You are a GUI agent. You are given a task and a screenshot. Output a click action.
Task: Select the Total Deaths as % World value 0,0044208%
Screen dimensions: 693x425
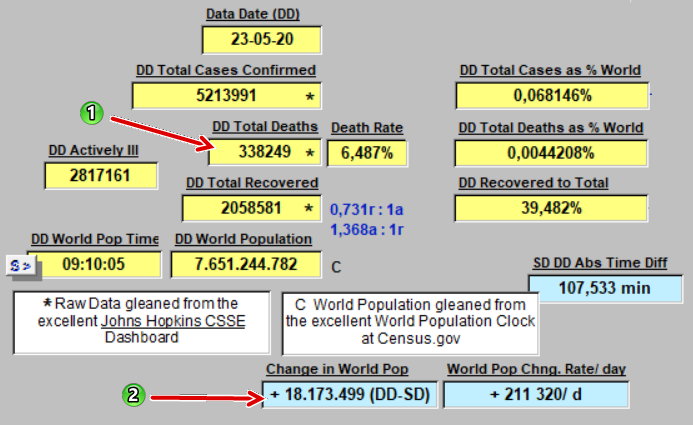click(x=551, y=153)
